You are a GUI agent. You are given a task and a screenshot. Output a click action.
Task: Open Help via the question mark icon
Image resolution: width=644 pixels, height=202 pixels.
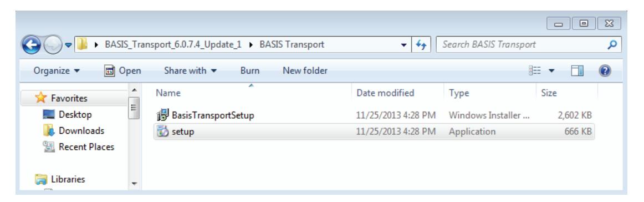click(x=604, y=71)
